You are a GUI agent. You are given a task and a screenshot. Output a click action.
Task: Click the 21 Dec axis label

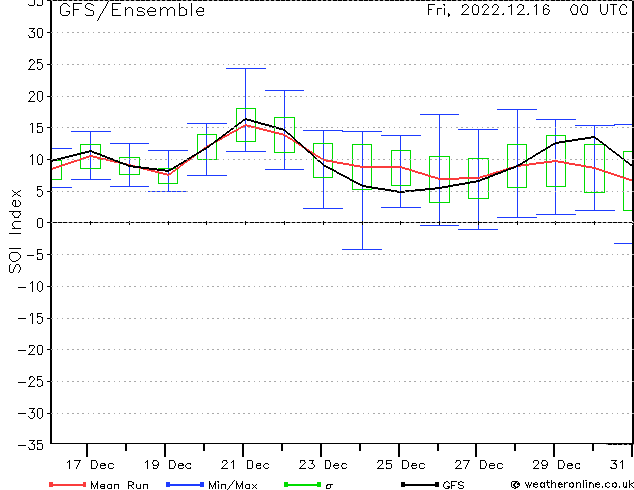(245, 465)
